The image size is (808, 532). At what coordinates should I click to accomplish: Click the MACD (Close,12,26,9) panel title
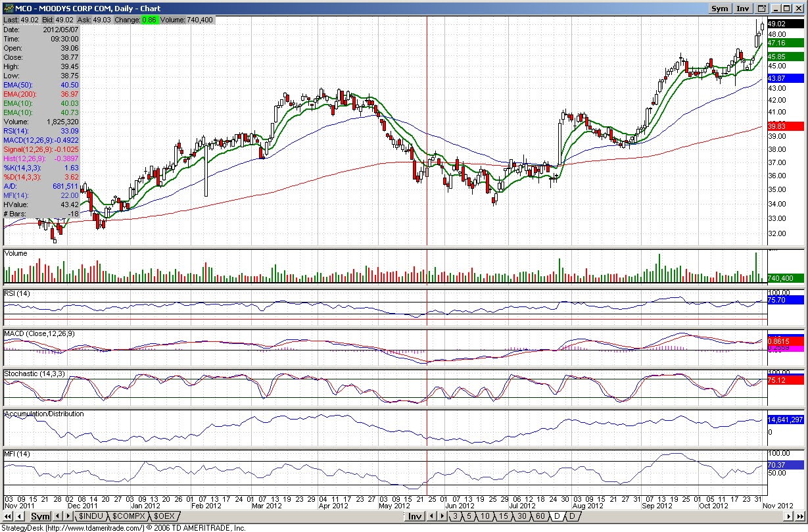(39, 333)
